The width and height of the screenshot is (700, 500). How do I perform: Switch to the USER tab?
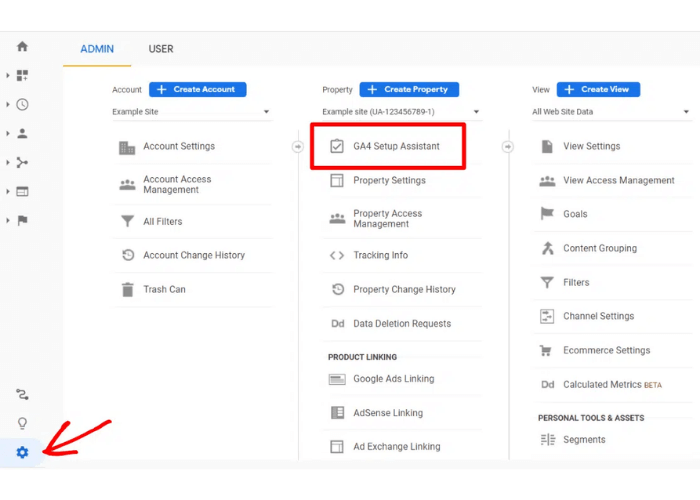pyautogui.click(x=161, y=49)
